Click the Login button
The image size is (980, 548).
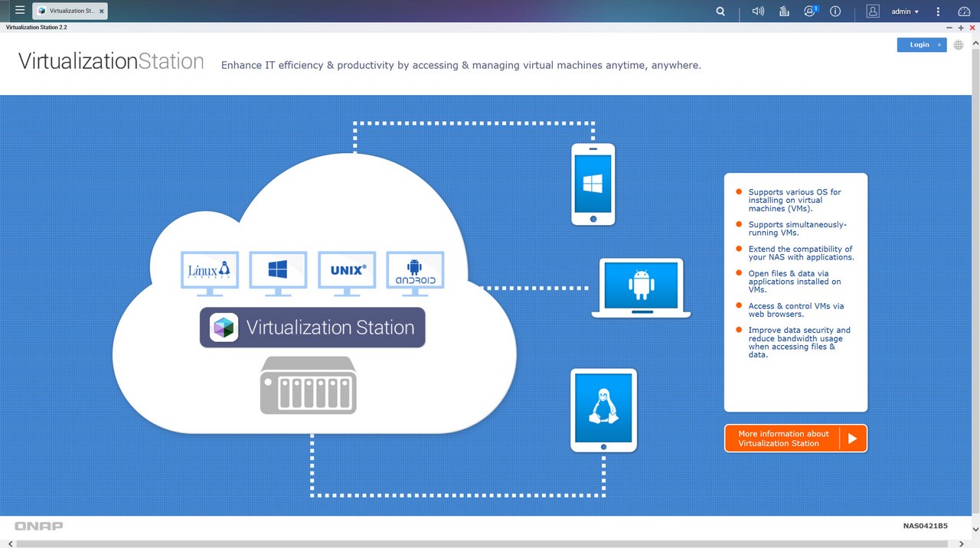(x=922, y=45)
